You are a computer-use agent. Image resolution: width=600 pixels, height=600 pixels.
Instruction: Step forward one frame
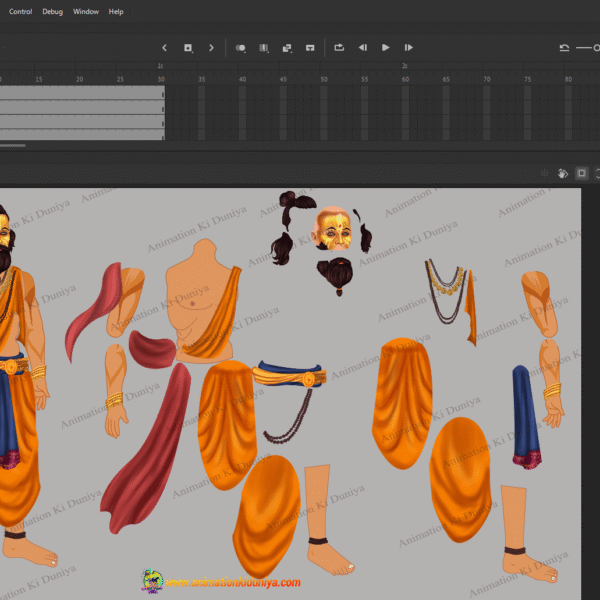pyautogui.click(x=409, y=47)
